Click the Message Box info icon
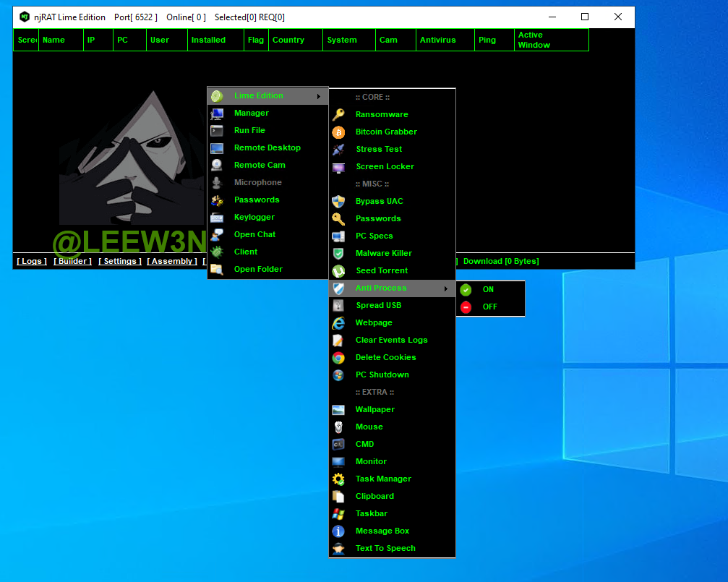Viewport: 728px width, 582px height. (x=338, y=531)
